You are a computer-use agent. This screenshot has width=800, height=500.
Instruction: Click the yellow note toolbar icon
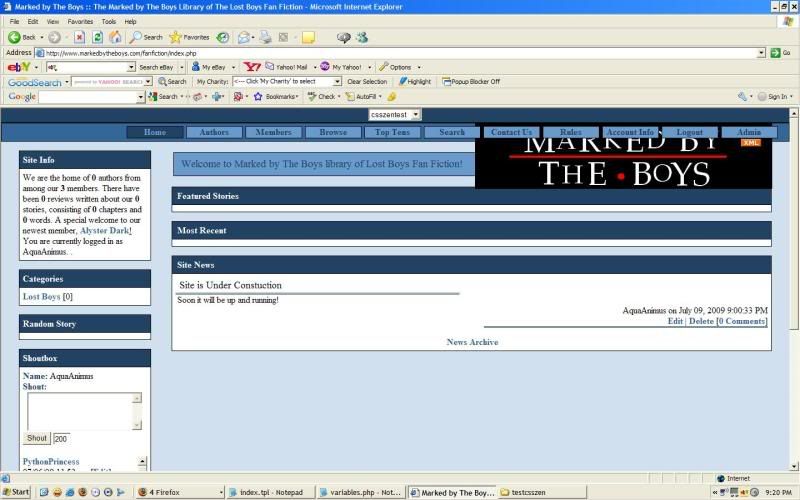click(308, 37)
